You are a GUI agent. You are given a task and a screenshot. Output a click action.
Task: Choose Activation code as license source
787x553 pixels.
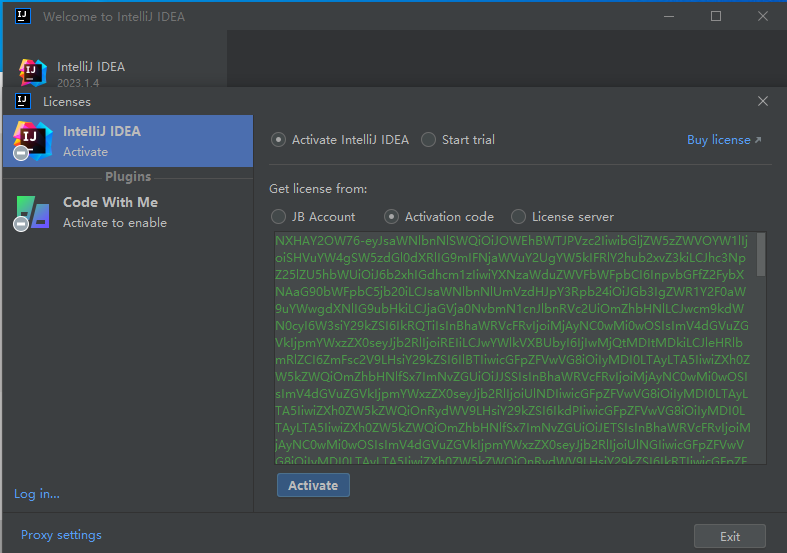pyautogui.click(x=392, y=216)
